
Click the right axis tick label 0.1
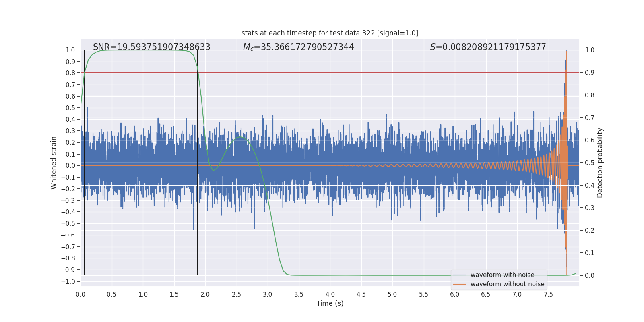click(x=590, y=253)
